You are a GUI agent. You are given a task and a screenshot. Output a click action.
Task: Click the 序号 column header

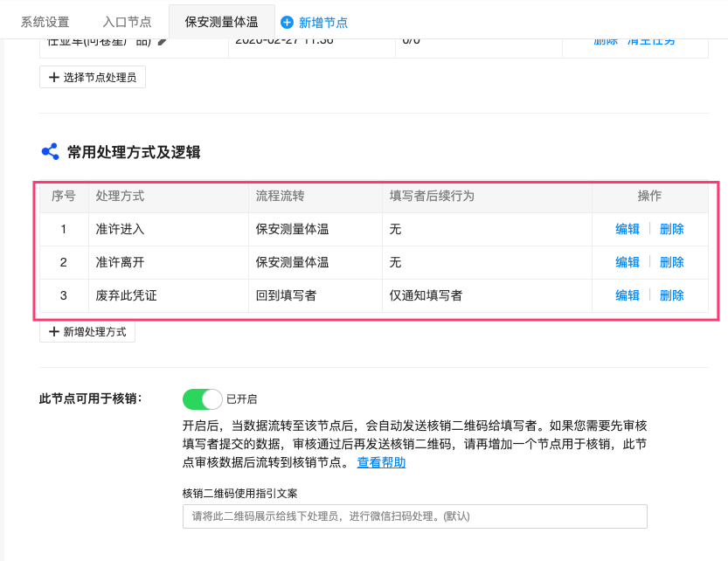click(x=64, y=196)
